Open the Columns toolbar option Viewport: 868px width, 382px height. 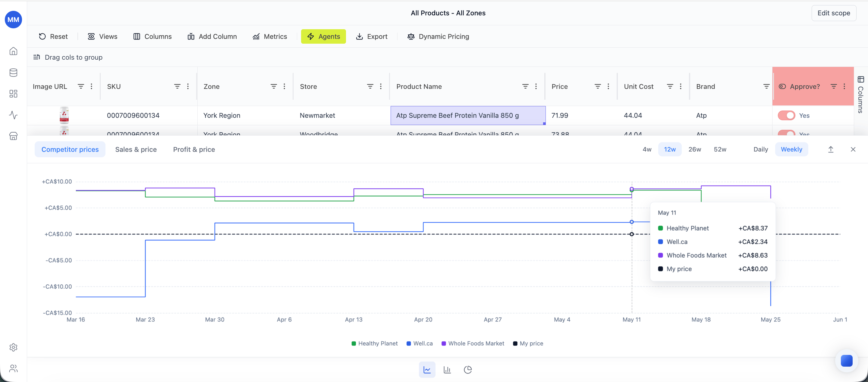tap(152, 36)
